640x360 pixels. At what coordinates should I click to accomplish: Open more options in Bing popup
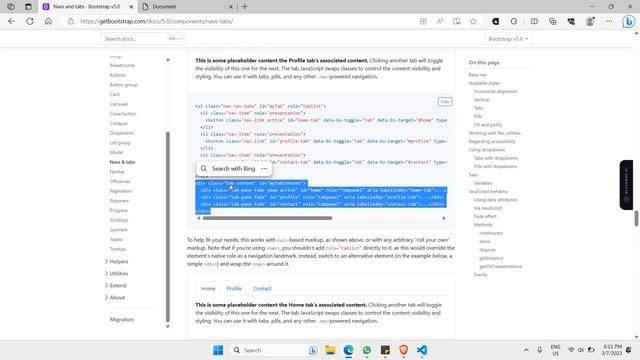[264, 169]
